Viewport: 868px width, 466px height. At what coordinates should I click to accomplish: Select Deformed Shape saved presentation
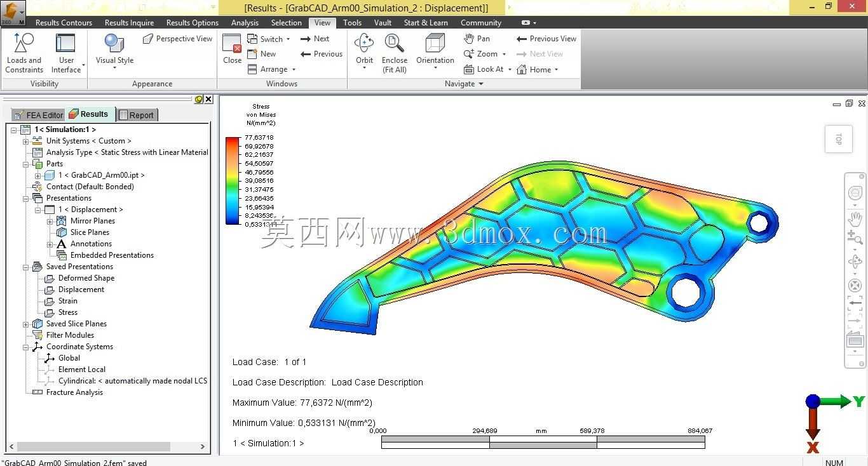tap(79, 278)
